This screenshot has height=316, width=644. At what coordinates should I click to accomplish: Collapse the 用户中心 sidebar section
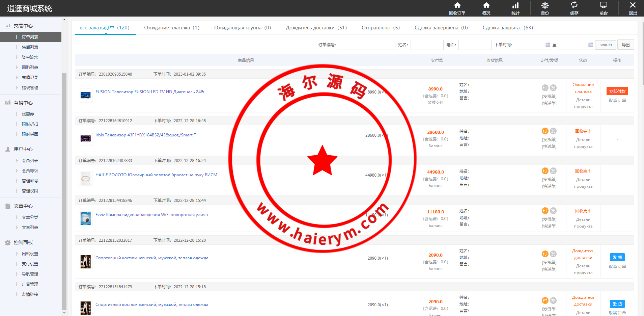point(23,149)
